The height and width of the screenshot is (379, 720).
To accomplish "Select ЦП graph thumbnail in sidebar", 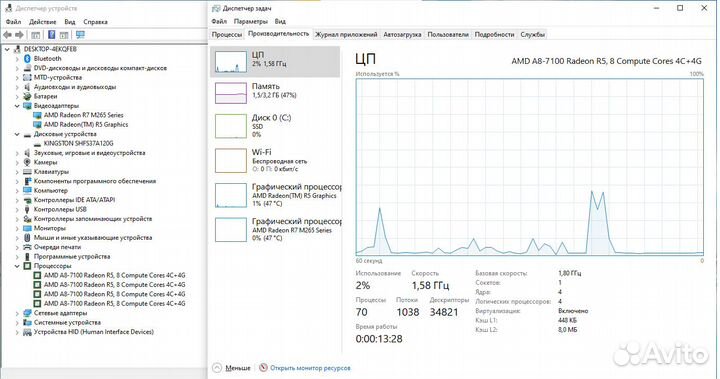I will [231, 62].
